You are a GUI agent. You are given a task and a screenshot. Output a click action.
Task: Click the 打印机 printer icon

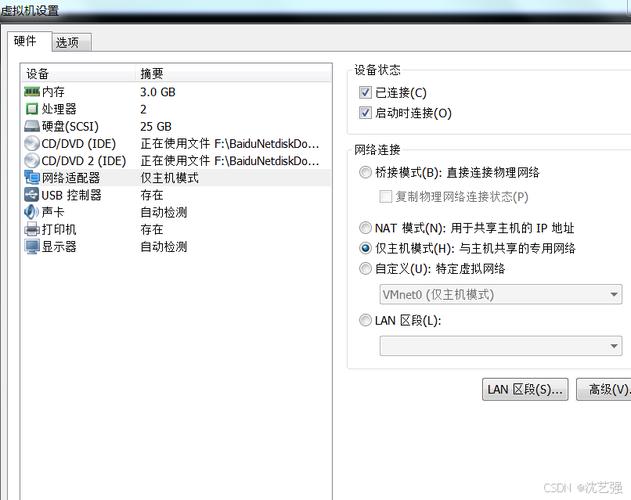click(x=31, y=230)
